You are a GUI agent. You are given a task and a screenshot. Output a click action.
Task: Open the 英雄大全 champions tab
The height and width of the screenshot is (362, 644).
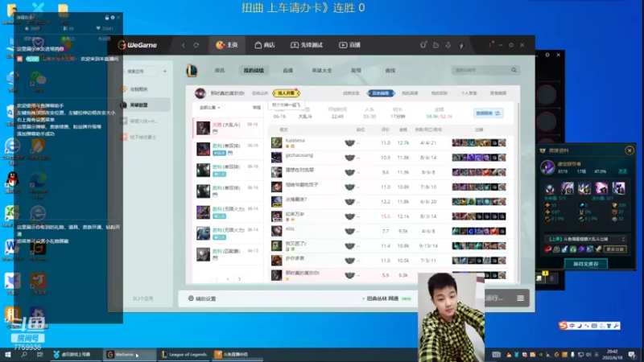point(321,71)
